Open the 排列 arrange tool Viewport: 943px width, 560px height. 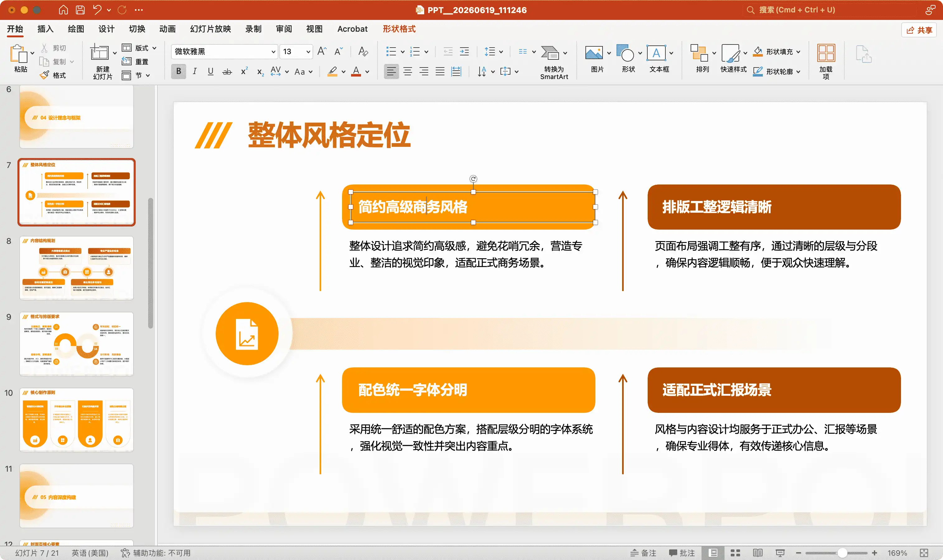click(x=699, y=53)
